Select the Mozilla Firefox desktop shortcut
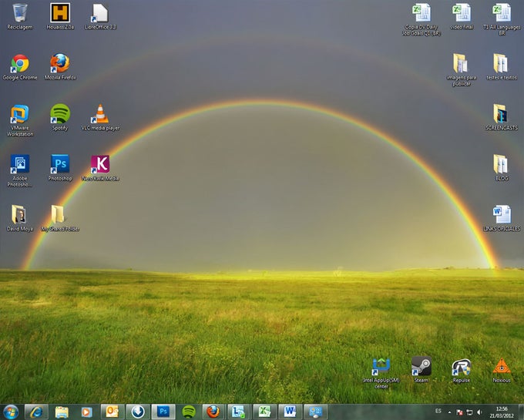The width and height of the screenshot is (524, 420). (60, 67)
